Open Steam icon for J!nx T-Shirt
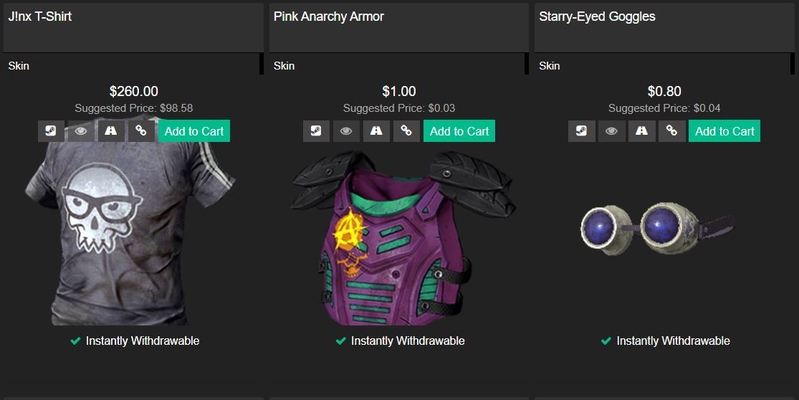The width and height of the screenshot is (799, 400). pos(51,131)
